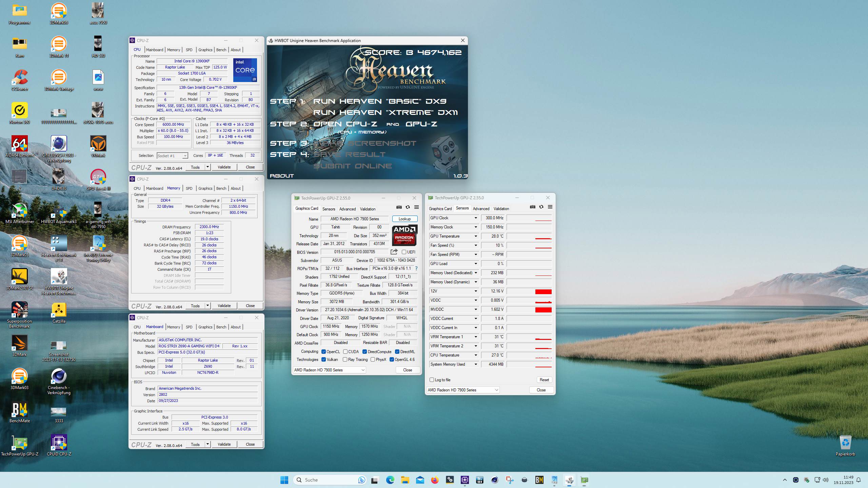The width and height of the screenshot is (868, 488).
Task: Open the 3DMark06 desktop shortcut
Action: 59,14
